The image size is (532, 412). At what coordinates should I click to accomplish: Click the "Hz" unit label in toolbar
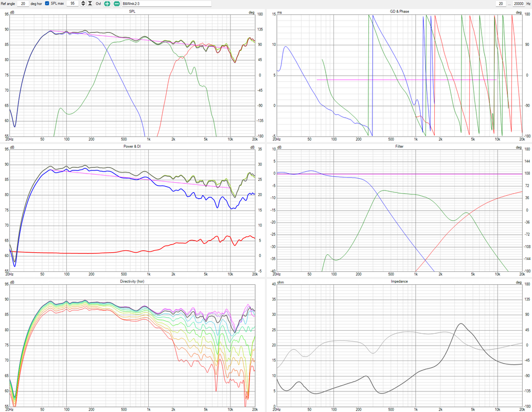(528, 4)
